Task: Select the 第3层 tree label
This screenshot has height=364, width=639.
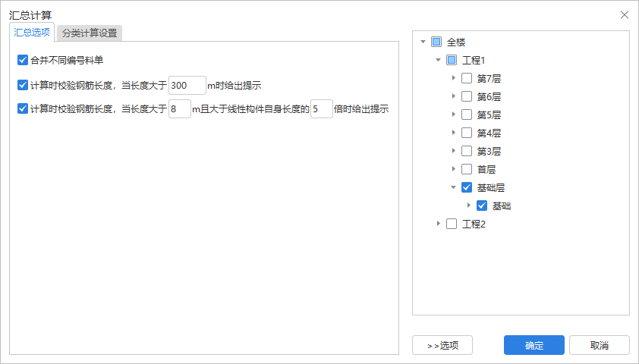Action: [489, 151]
